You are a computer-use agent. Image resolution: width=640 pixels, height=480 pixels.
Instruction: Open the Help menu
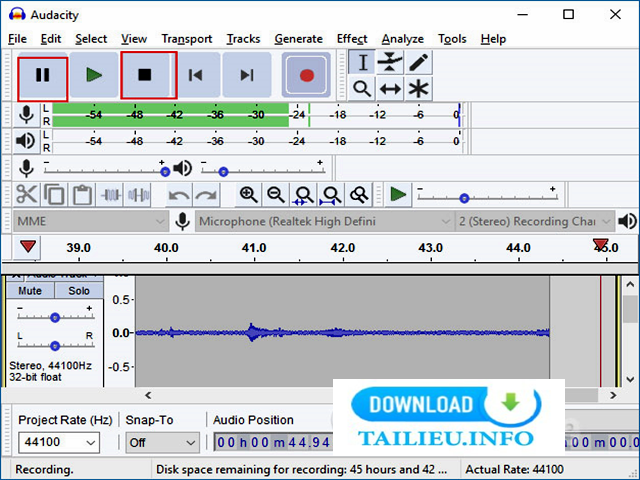(x=493, y=39)
